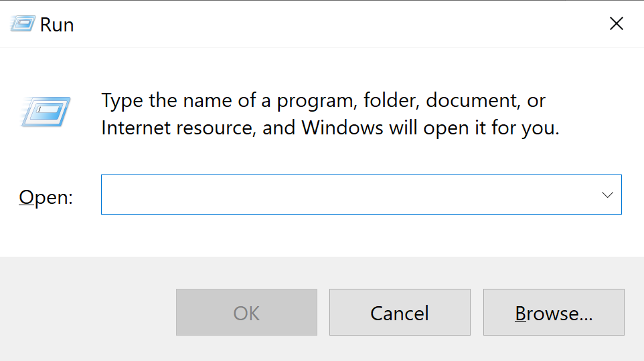
Task: Expand the Open history dropdown arrow
Action: 607,195
